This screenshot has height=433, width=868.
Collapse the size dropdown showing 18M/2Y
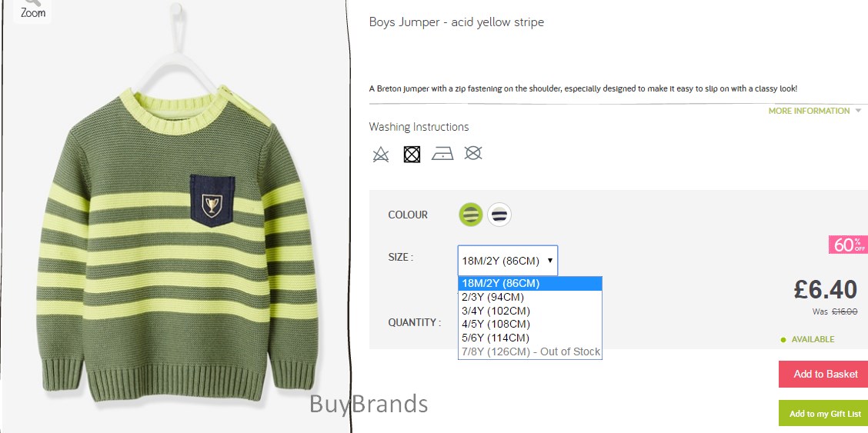[508, 261]
